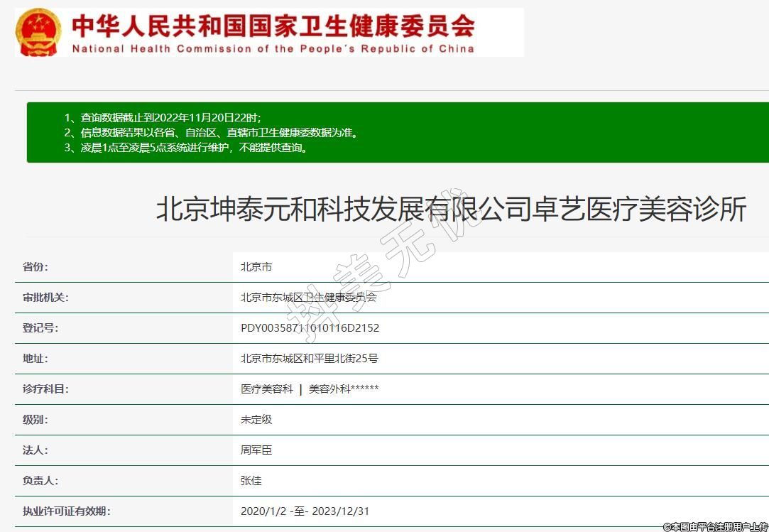Click the 审批机关 row label
The width and height of the screenshot is (769, 532).
(45, 298)
